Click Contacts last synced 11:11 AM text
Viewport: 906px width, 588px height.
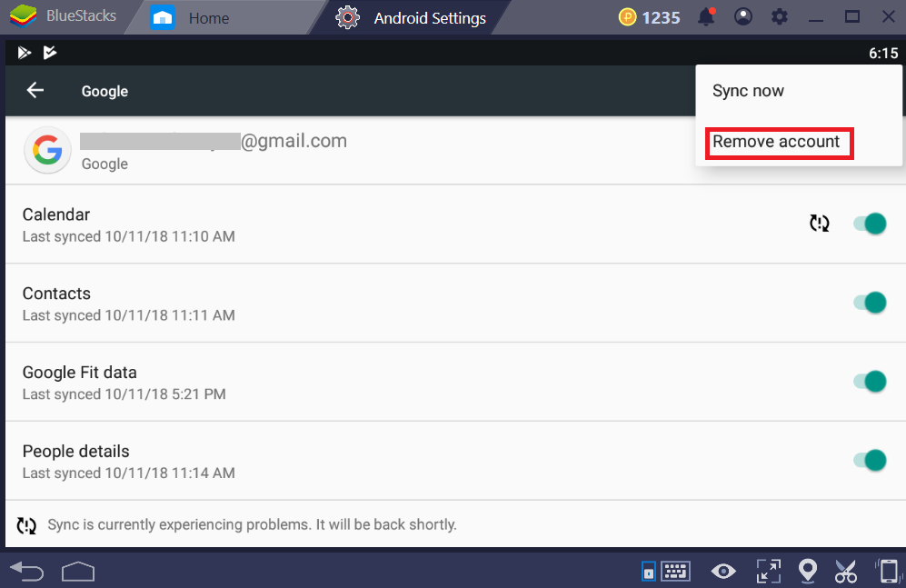[x=129, y=315]
